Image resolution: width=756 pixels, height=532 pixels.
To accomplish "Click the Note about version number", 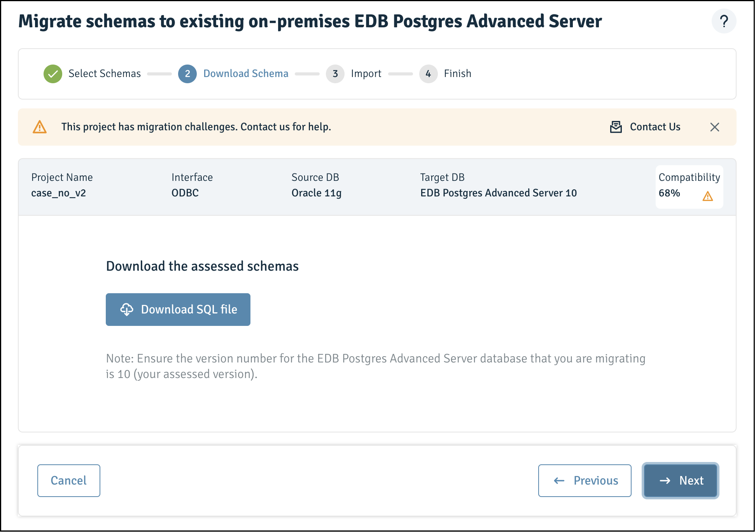I will pyautogui.click(x=376, y=366).
